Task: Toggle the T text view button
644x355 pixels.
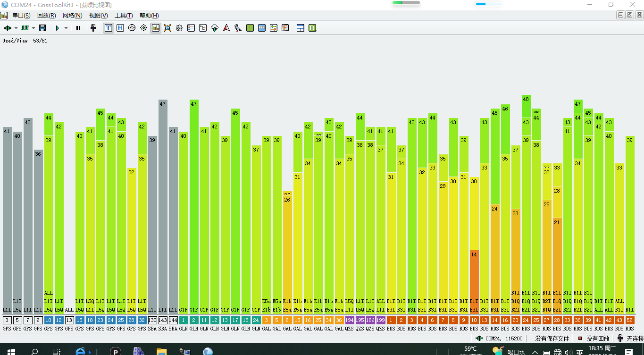Action: click(x=109, y=28)
